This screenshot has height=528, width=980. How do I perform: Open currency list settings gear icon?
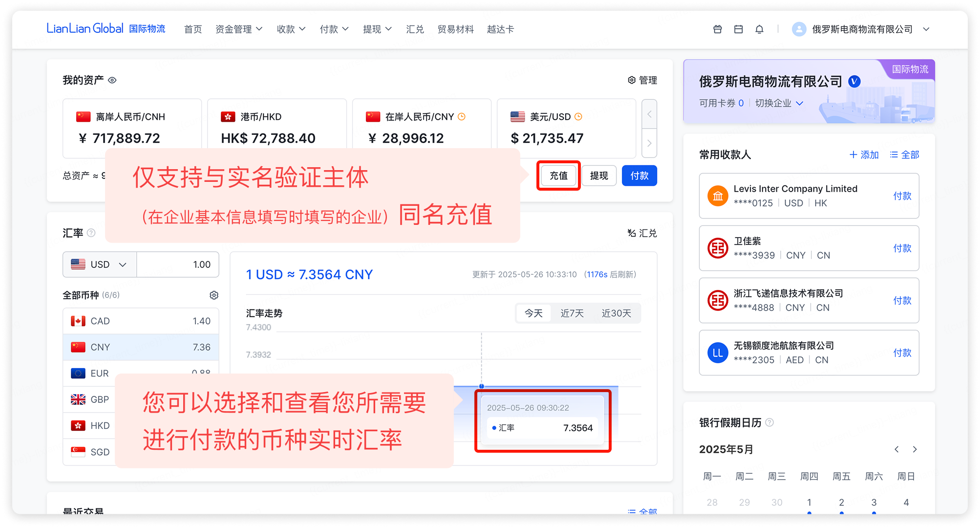pyautogui.click(x=214, y=295)
